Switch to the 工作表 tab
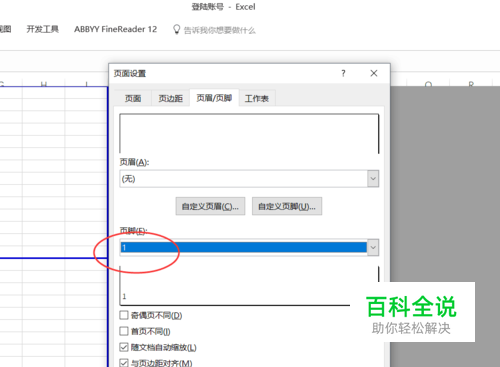 tap(257, 98)
